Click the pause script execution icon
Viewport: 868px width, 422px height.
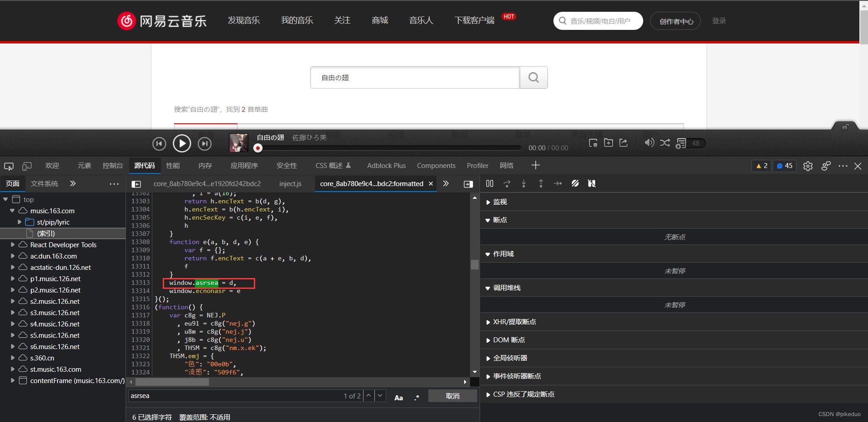point(490,183)
